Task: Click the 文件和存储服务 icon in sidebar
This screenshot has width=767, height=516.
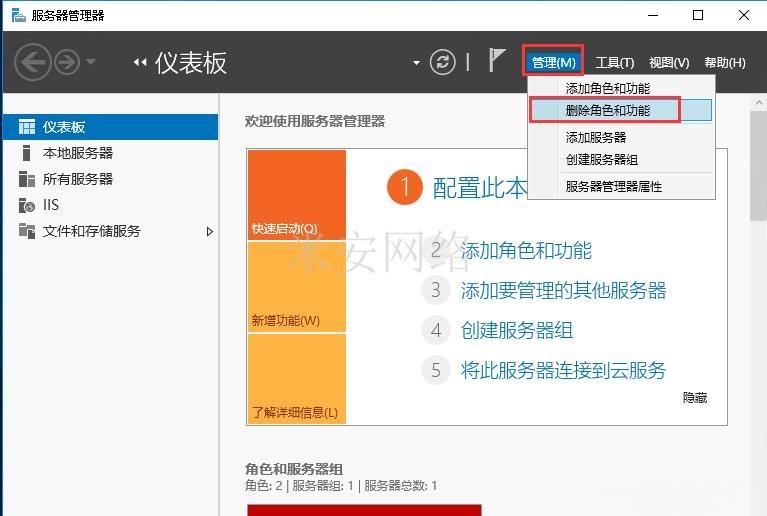Action: click(x=26, y=231)
